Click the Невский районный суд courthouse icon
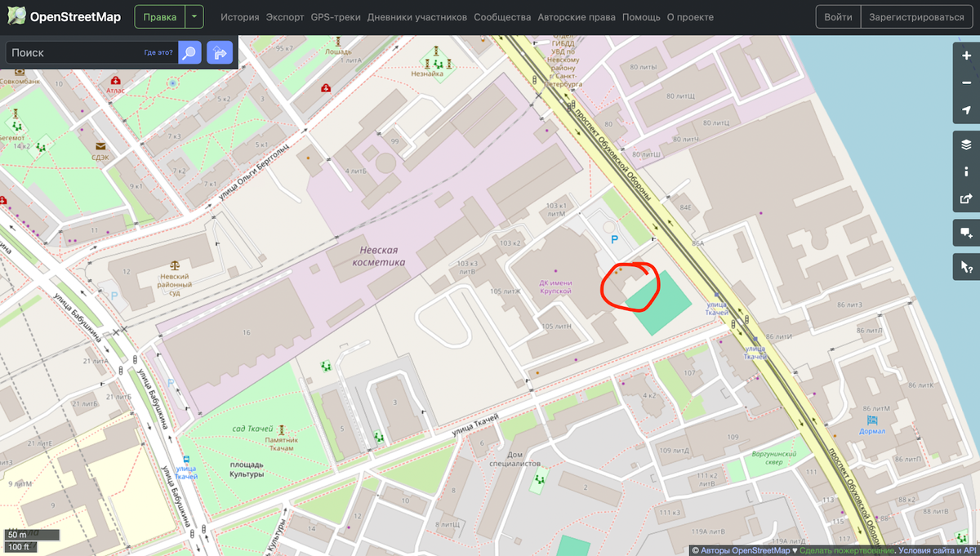This screenshot has height=556, width=980. pyautogui.click(x=173, y=265)
